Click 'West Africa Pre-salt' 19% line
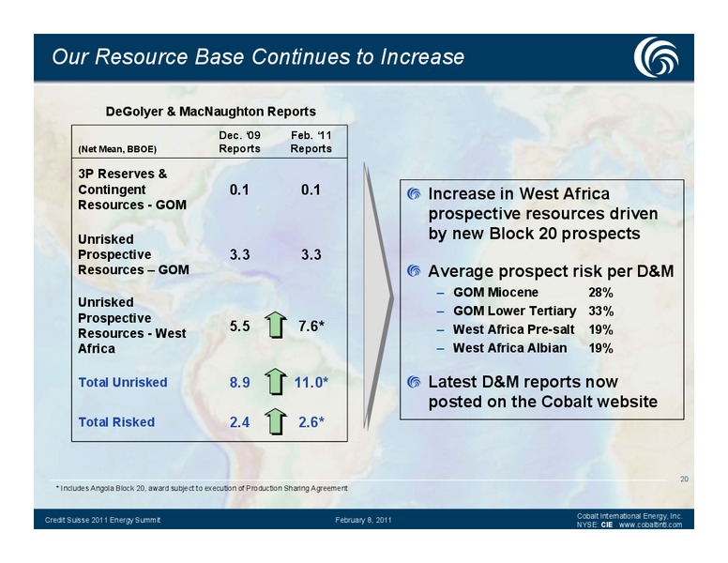Image resolution: width=728 pixels, height=563 pixels. point(524,329)
